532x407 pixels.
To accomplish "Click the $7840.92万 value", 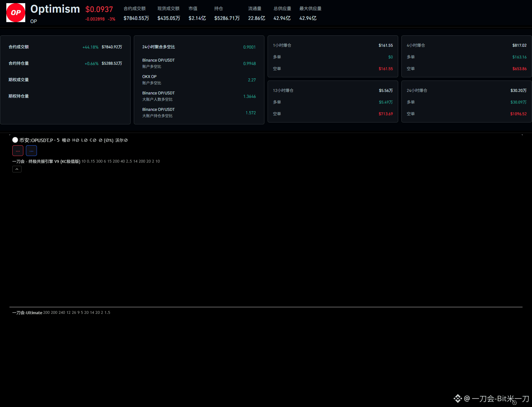I will (x=112, y=47).
